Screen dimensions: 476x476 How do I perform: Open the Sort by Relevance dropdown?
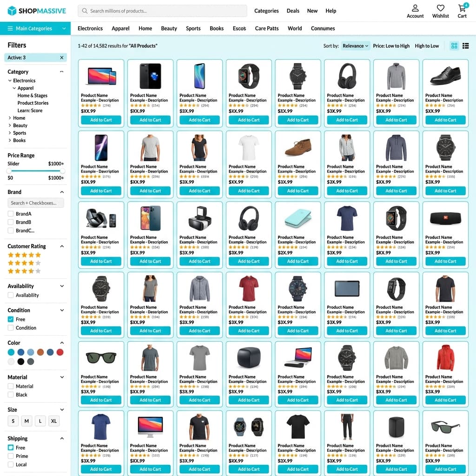pos(355,46)
